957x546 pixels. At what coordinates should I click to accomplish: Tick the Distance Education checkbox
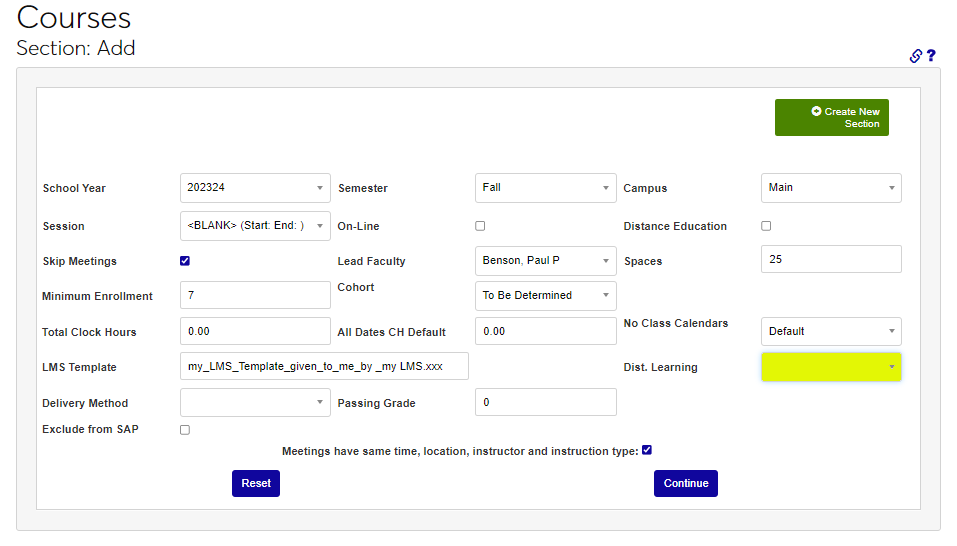(766, 226)
